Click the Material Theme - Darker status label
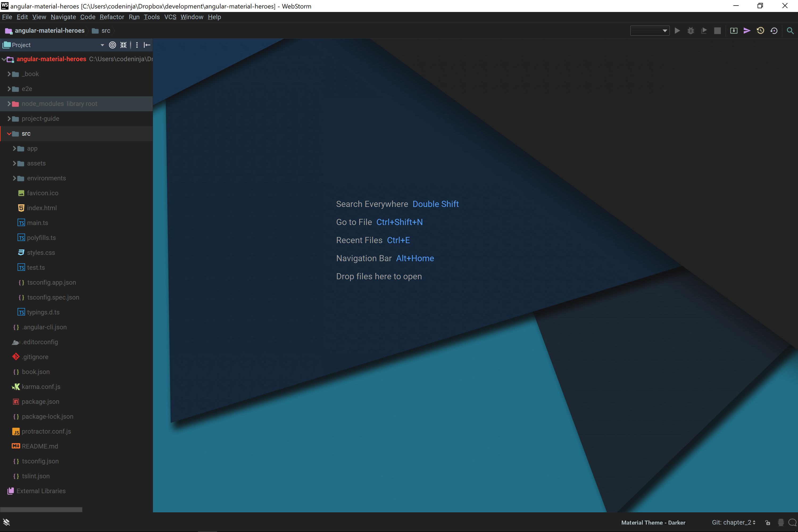This screenshot has width=798, height=532. click(653, 522)
